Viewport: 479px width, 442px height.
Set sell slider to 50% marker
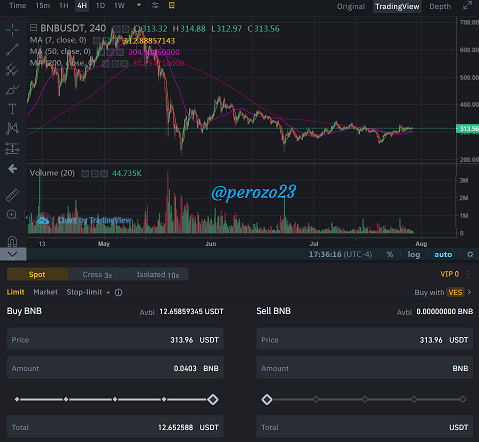click(365, 399)
